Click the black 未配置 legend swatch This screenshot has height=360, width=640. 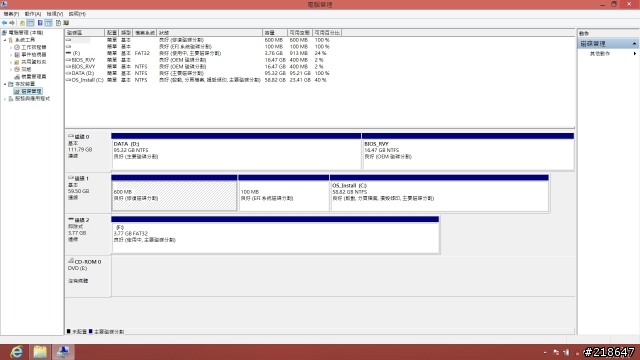click(x=69, y=331)
